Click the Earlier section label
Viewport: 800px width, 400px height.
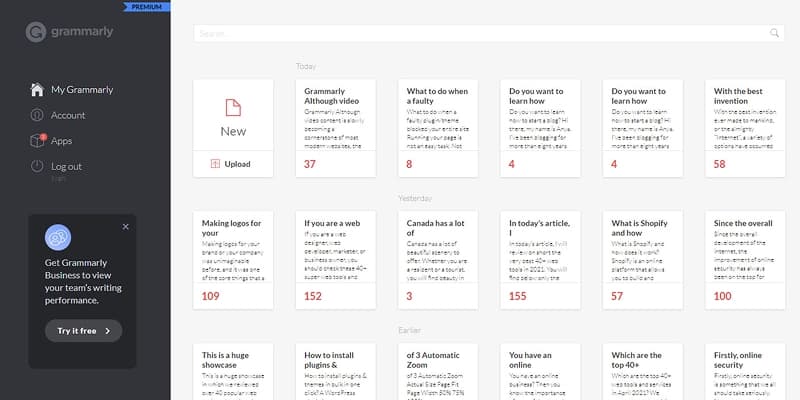[410, 331]
